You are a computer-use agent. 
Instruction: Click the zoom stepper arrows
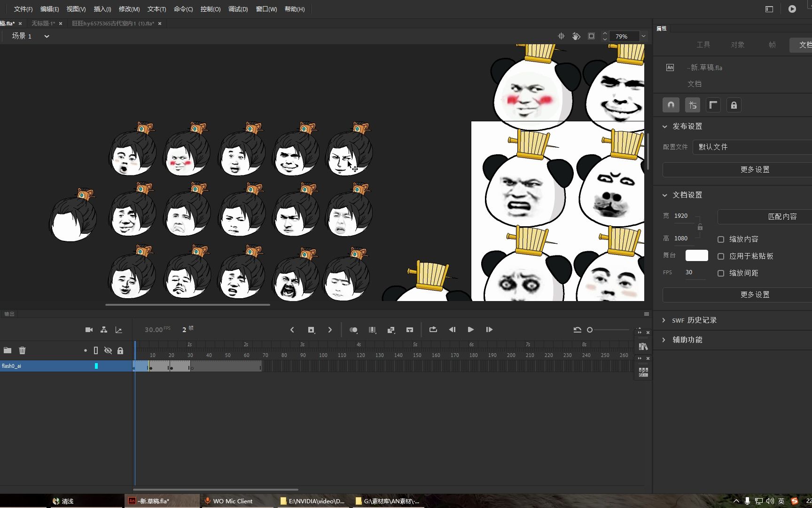pos(605,36)
